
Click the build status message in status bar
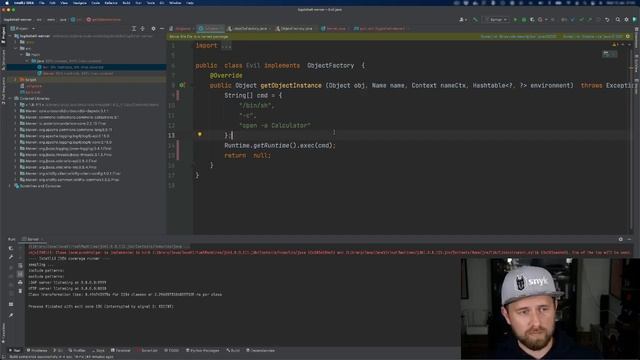pyautogui.click(x=62, y=357)
